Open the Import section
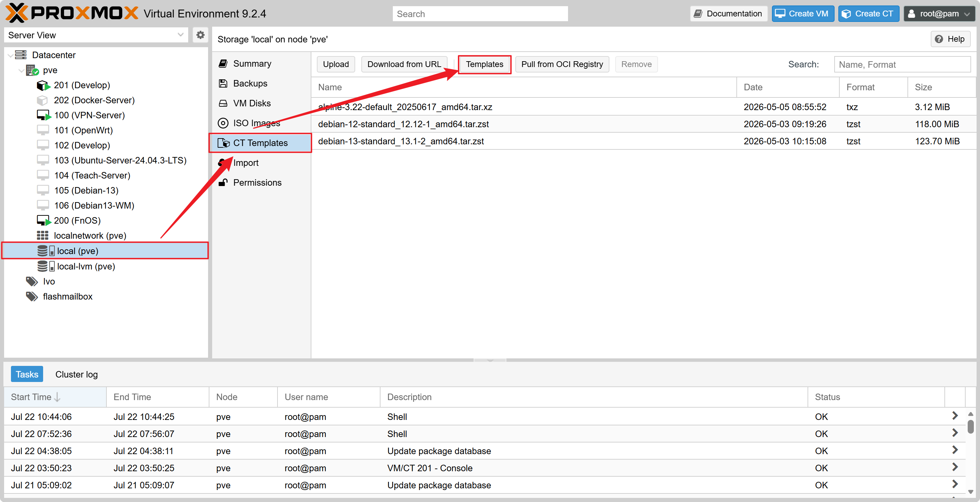This screenshot has height=502, width=980. [x=261, y=163]
